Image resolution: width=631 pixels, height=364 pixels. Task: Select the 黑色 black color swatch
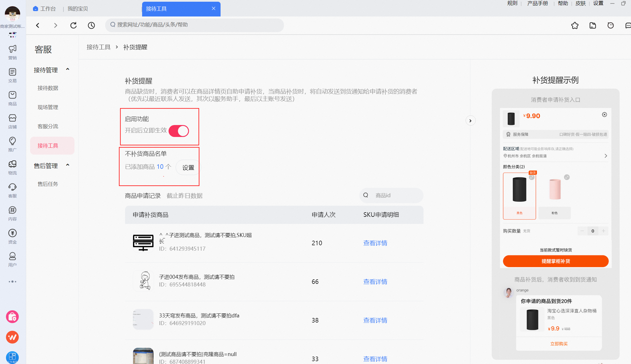[x=520, y=196]
